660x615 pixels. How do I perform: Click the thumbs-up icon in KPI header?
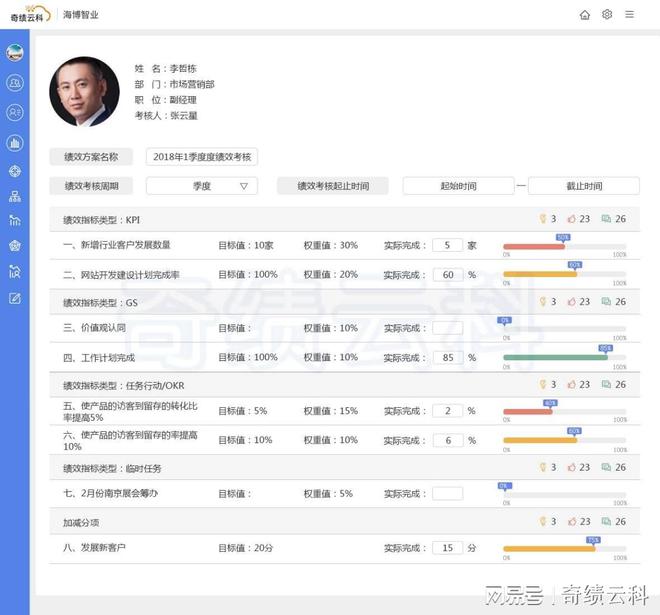(571, 219)
